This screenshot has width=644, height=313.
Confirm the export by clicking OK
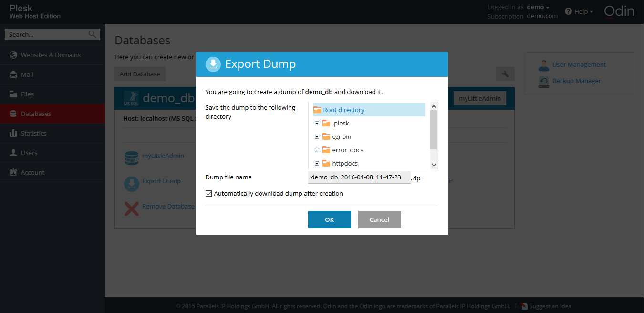[329, 219]
